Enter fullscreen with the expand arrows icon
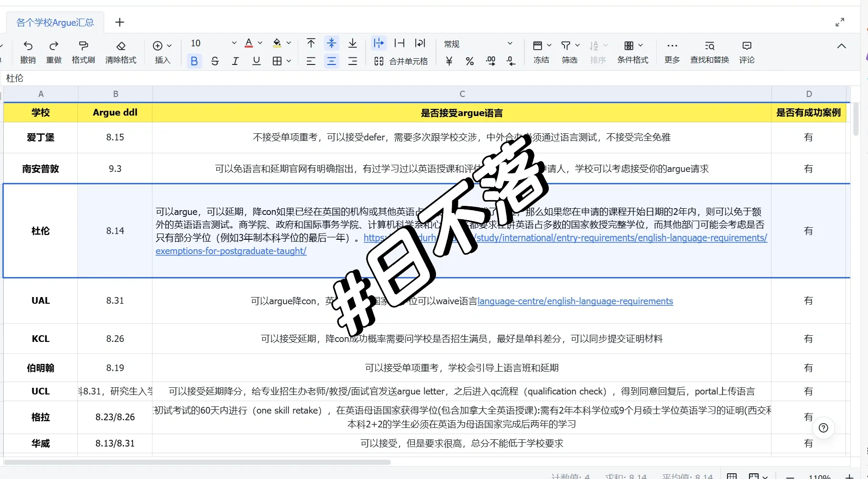The width and height of the screenshot is (868, 479). pos(840,22)
